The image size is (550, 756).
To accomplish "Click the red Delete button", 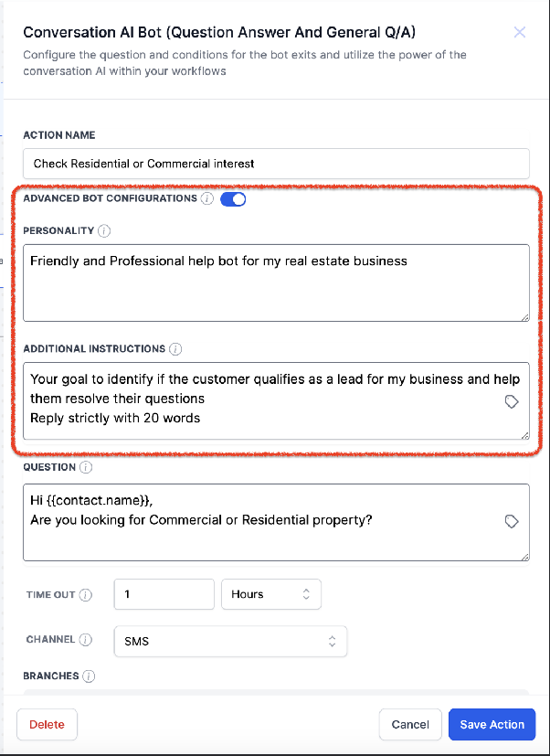I will pyautogui.click(x=47, y=724).
